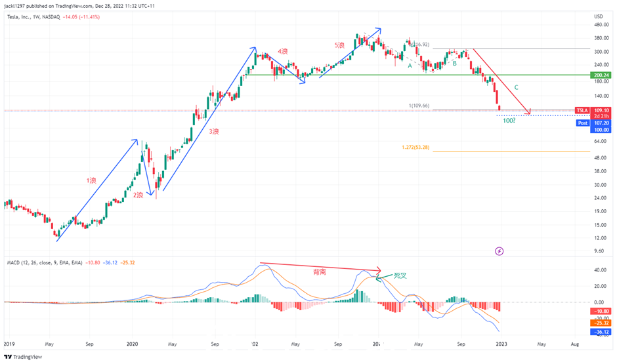Click 9.60 on the price axis
Screen dimensions: 617x364
tap(599, 251)
